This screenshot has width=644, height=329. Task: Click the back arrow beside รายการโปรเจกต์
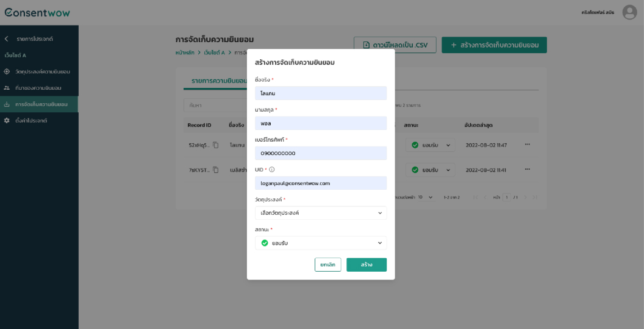tap(7, 39)
